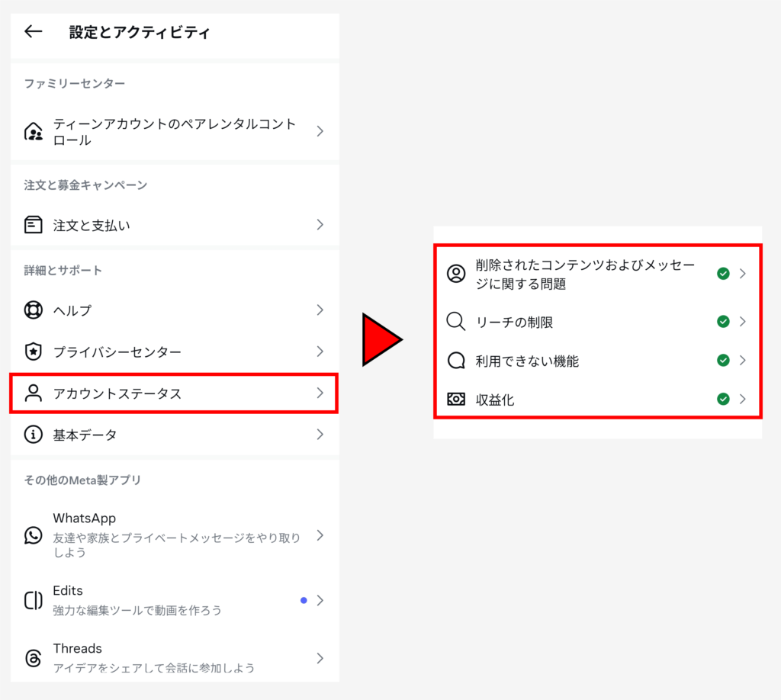This screenshot has height=700, width=781.
Task: Tap the back arrow in the settings header
Action: point(33,32)
